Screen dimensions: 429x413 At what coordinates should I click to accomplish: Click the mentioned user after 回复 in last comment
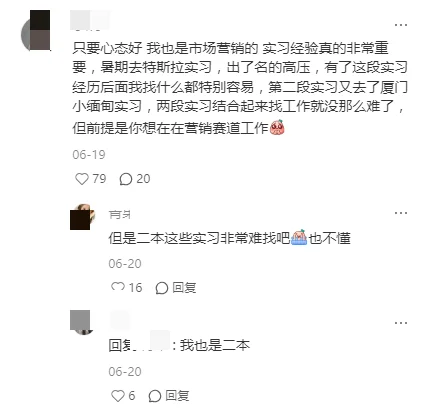[152, 345]
